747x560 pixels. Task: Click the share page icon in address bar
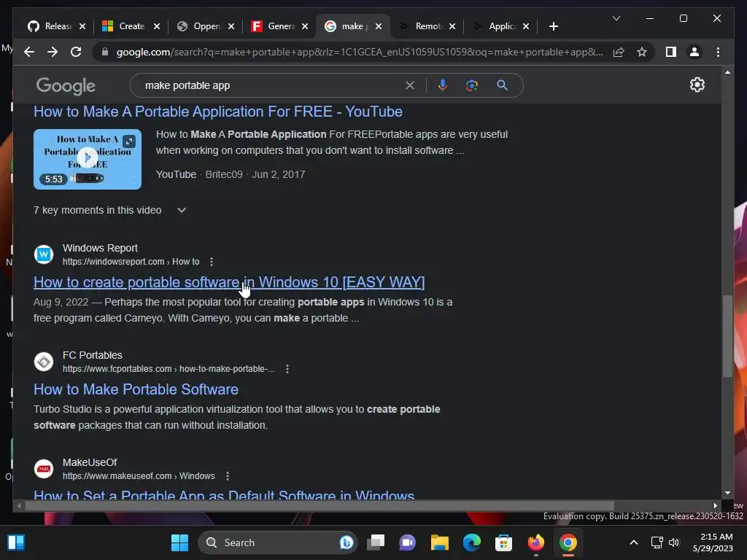point(619,52)
